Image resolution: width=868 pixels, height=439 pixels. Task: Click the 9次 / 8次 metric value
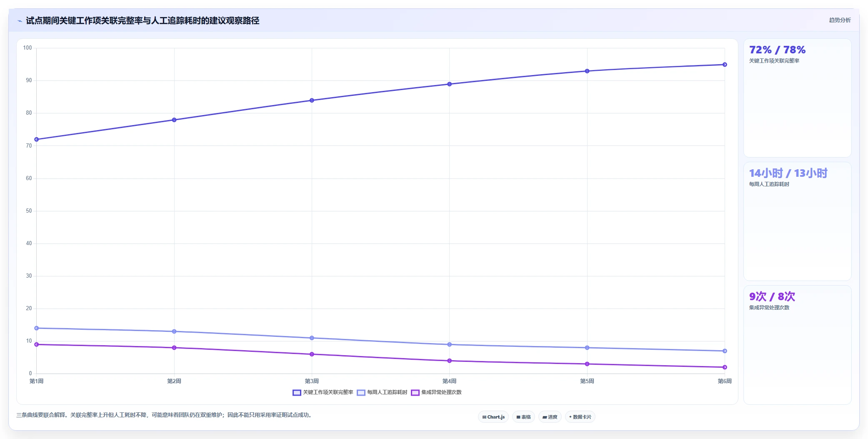click(772, 296)
